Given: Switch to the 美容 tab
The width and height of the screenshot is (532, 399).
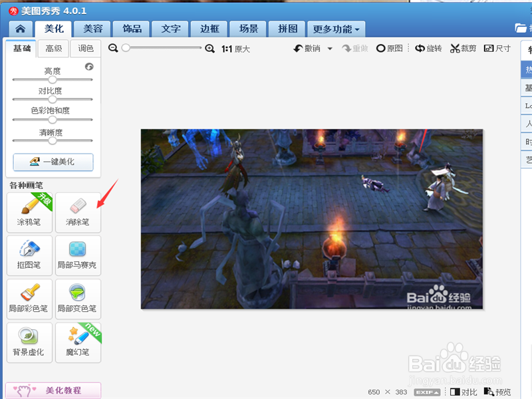Looking at the screenshot, I should pyautogui.click(x=93, y=29).
